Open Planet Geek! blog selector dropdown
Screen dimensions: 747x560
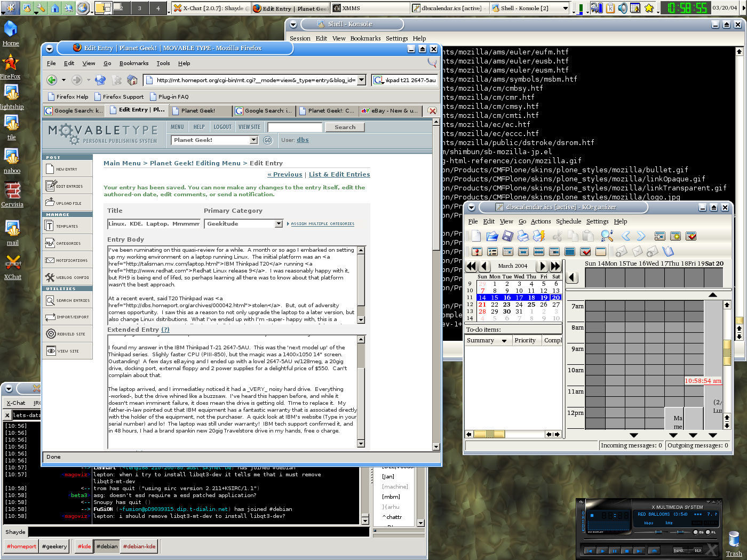click(253, 140)
